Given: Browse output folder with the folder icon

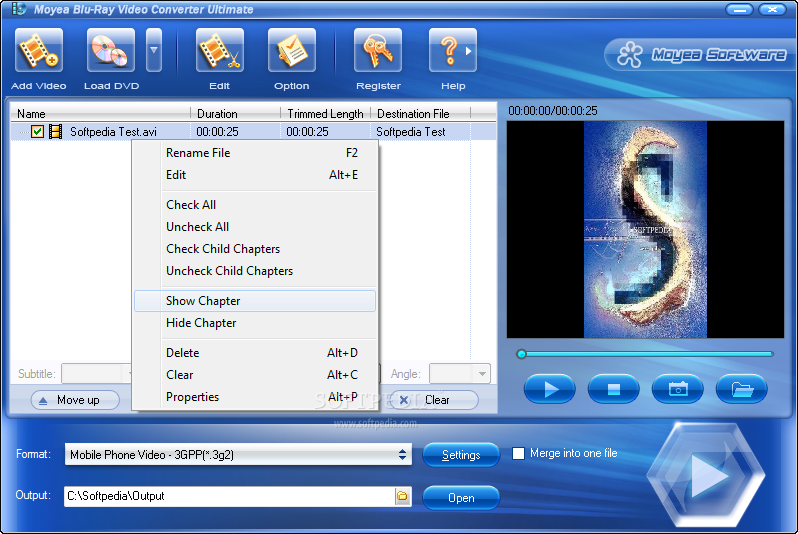Looking at the screenshot, I should (403, 496).
